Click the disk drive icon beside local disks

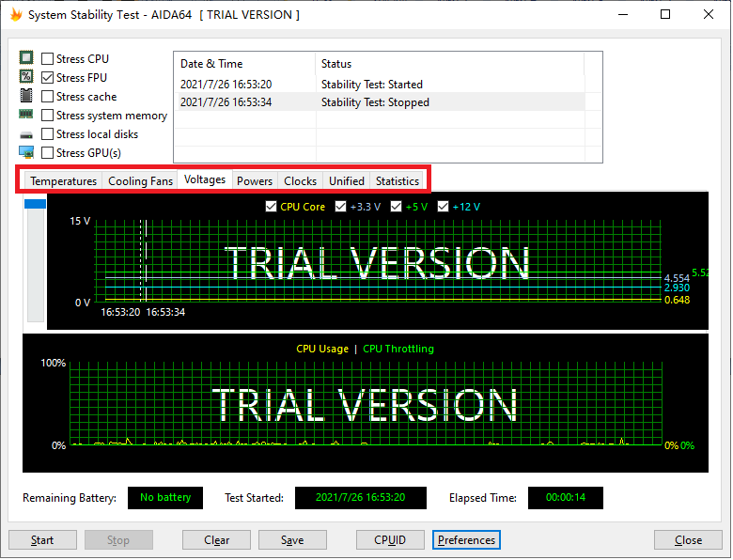point(26,133)
